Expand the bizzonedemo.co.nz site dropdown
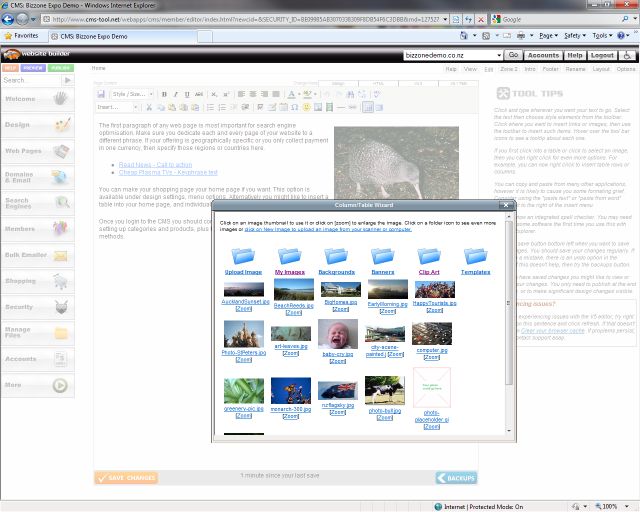 (x=497, y=56)
